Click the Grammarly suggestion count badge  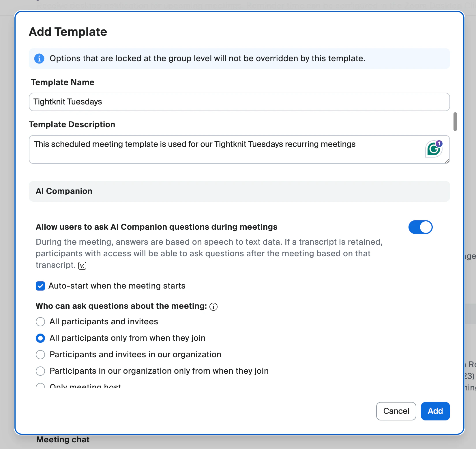[x=439, y=143]
